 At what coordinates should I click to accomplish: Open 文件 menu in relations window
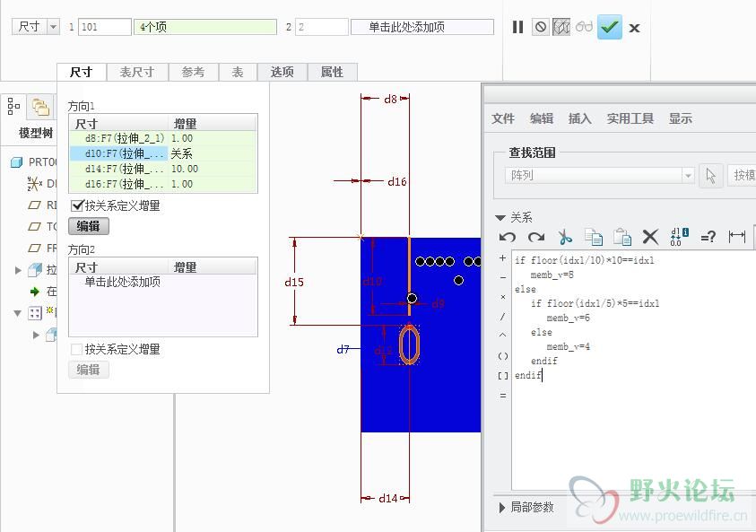pos(503,118)
